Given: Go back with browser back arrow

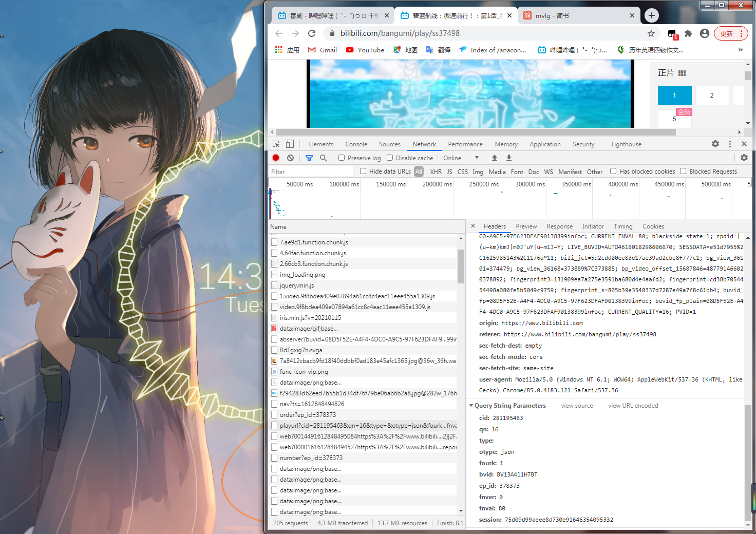Looking at the screenshot, I should [x=279, y=33].
